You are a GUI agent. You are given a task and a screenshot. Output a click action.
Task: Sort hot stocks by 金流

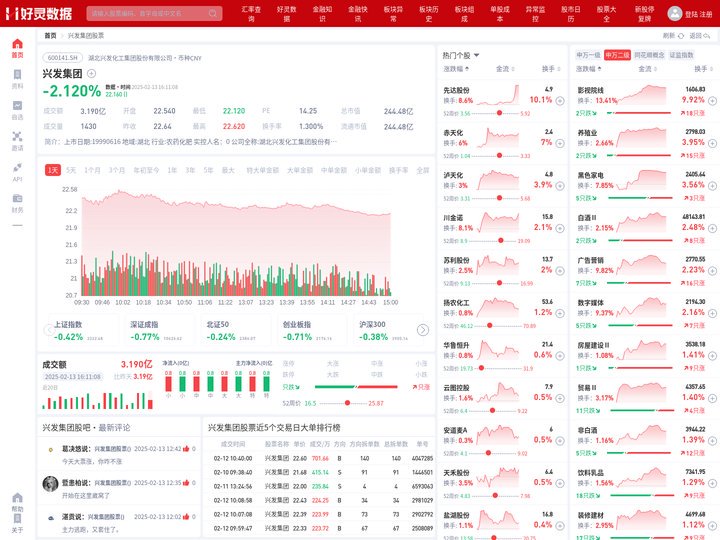(x=505, y=69)
